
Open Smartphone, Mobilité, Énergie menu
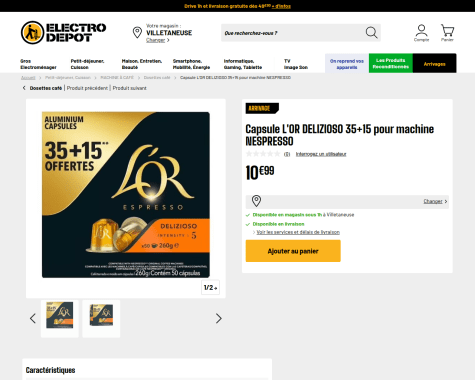pyautogui.click(x=191, y=64)
